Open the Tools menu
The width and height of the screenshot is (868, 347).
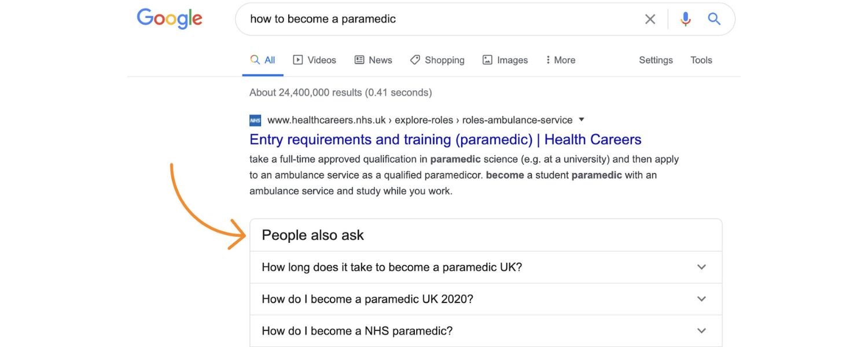coord(701,60)
